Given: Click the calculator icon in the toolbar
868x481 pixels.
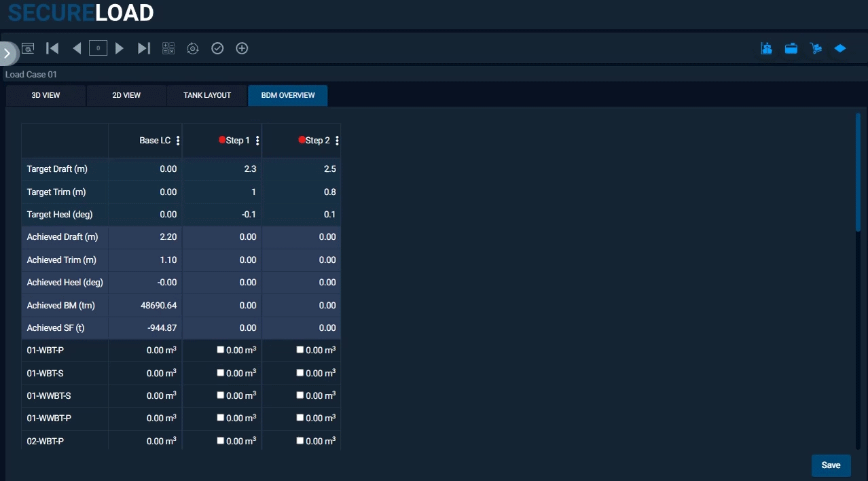Looking at the screenshot, I should [x=168, y=48].
